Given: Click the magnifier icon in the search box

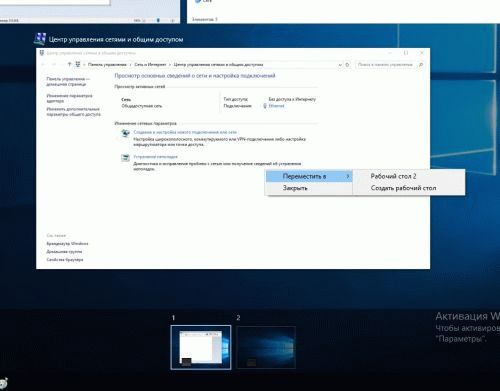Looking at the screenshot, I should (421, 65).
